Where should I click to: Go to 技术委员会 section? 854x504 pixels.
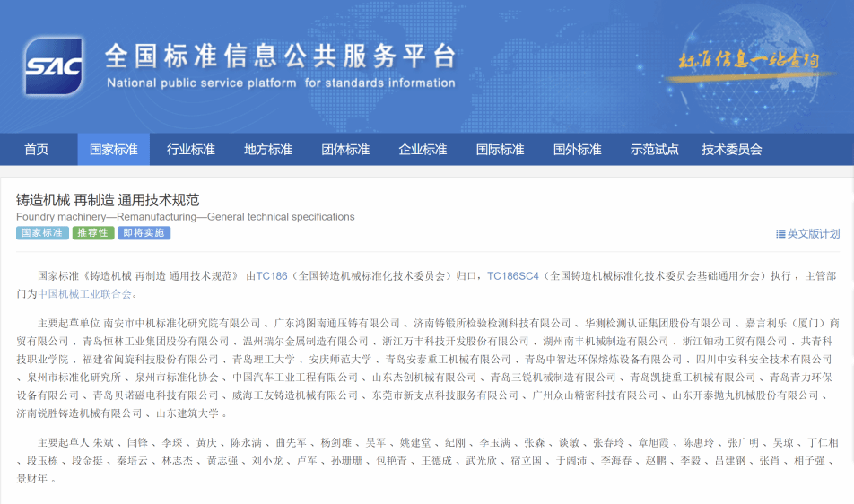(x=732, y=150)
